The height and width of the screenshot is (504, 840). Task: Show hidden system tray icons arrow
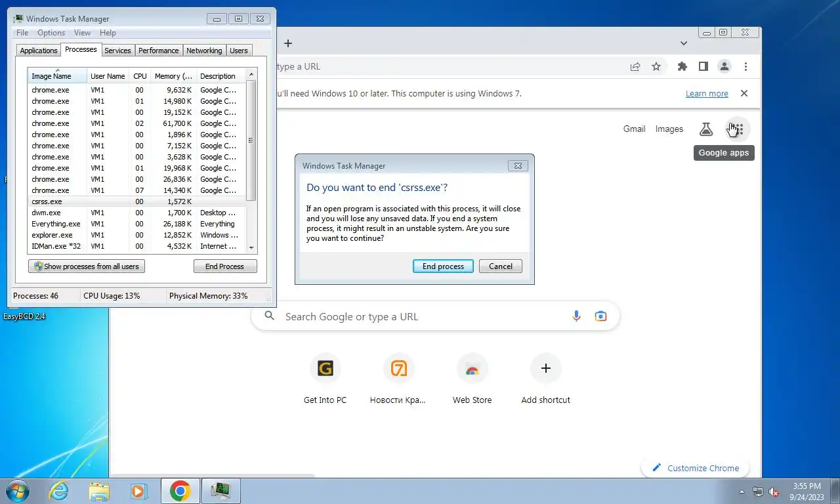[742, 492]
